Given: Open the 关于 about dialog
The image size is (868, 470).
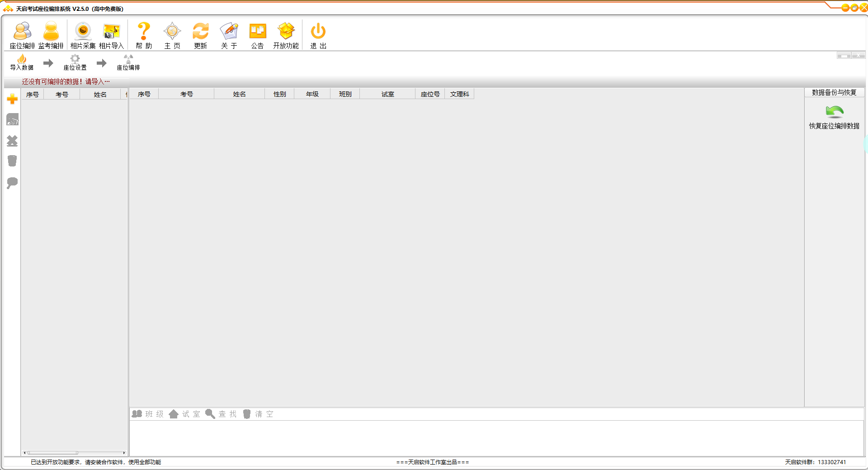Looking at the screenshot, I should click(229, 35).
